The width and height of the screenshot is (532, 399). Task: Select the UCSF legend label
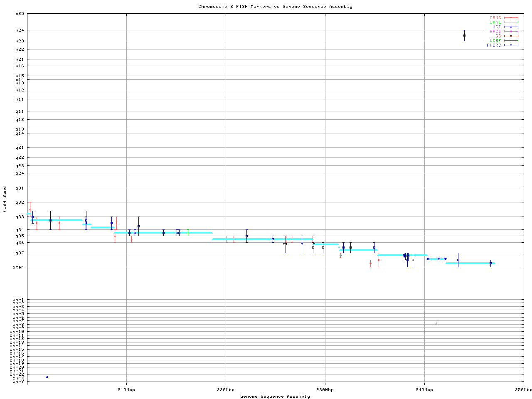pyautogui.click(x=495, y=40)
